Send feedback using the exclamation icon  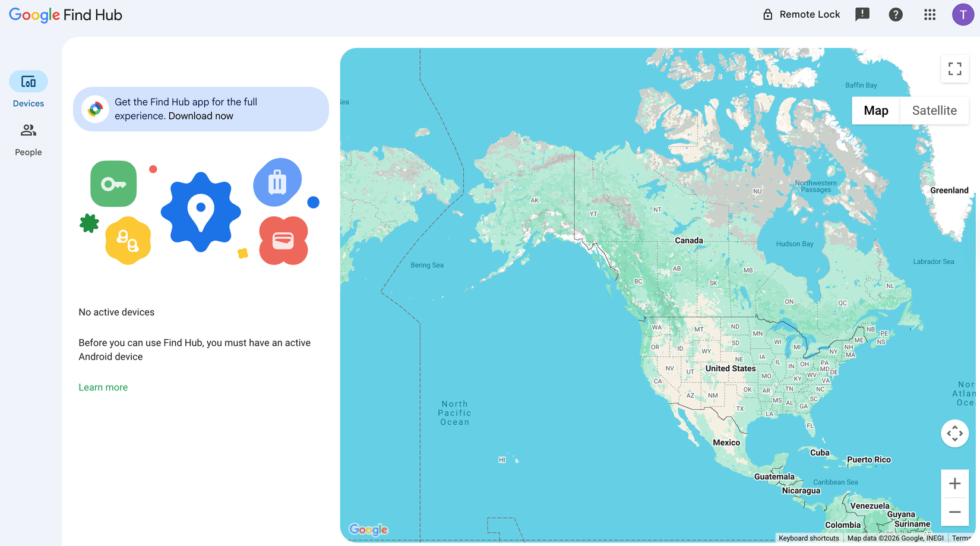(x=862, y=14)
